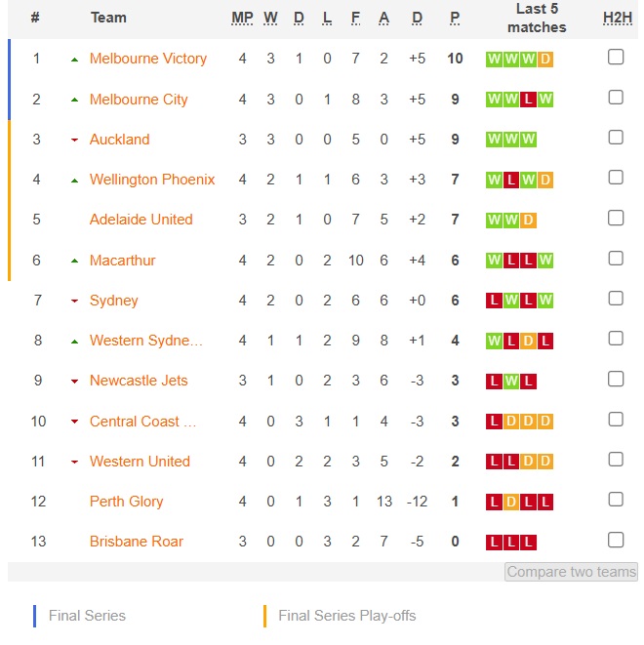The width and height of the screenshot is (644, 645).
Task: Click the P points column header
Action: (x=455, y=18)
